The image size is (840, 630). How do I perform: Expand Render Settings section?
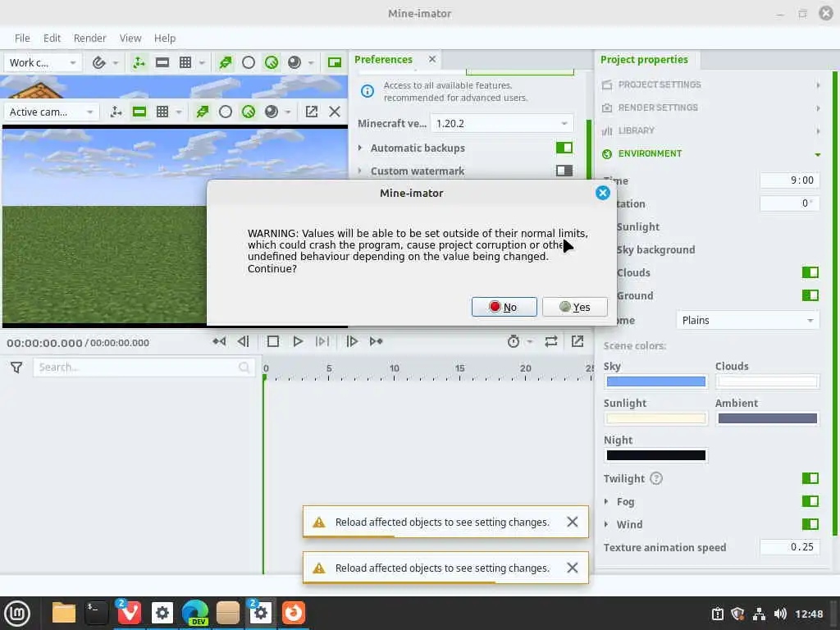711,107
